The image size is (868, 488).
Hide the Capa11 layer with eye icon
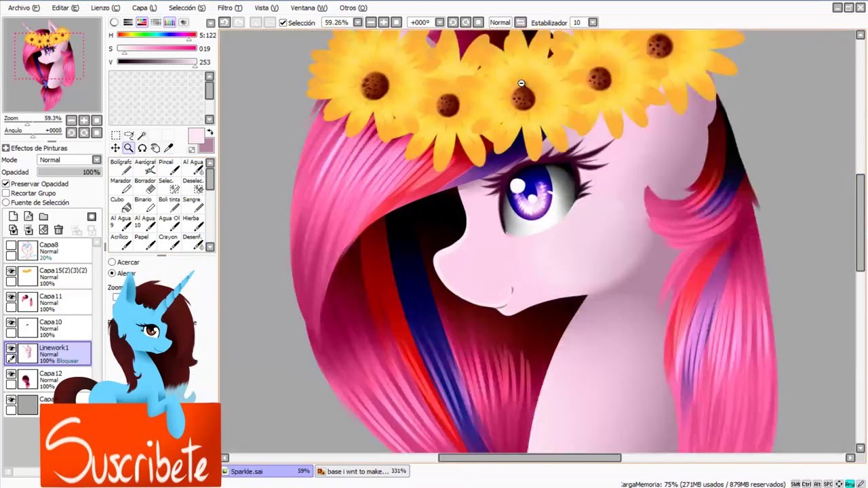pyautogui.click(x=11, y=297)
